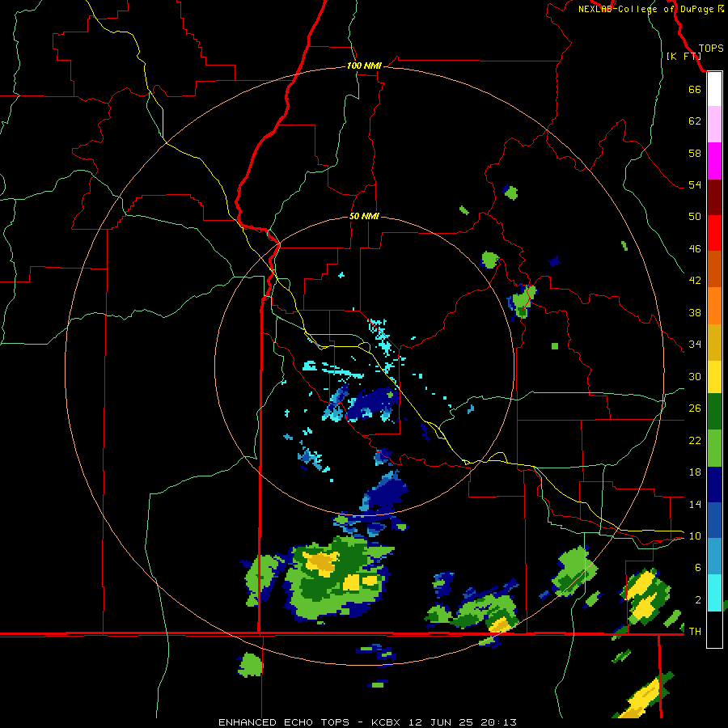Image resolution: width=728 pixels, height=728 pixels.
Task: Click the yellow streak echo at bottom right
Action: [x=644, y=698]
